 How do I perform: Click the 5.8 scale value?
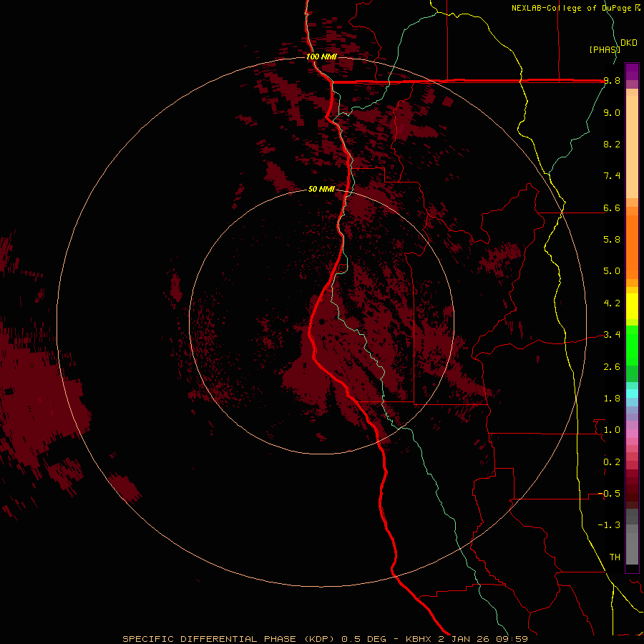pyautogui.click(x=612, y=240)
